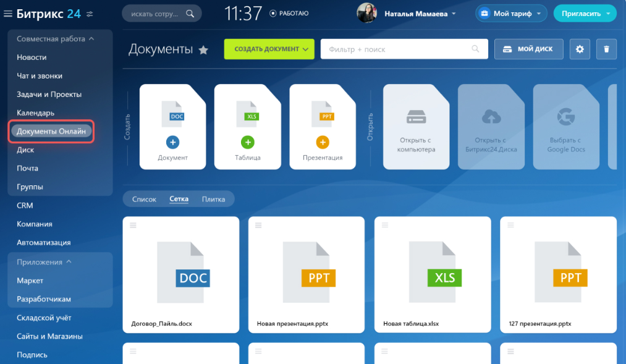Open Новости in sidebar

click(32, 57)
